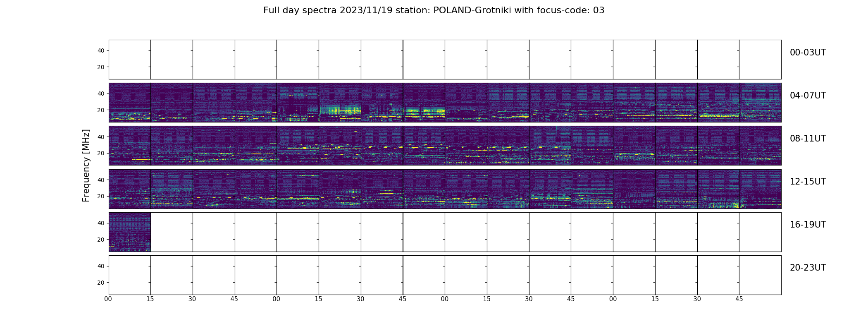Open the bright 05:15-05:30 burst spectrogram, 04-07UT row
868x331 pixels.
tap(340, 103)
